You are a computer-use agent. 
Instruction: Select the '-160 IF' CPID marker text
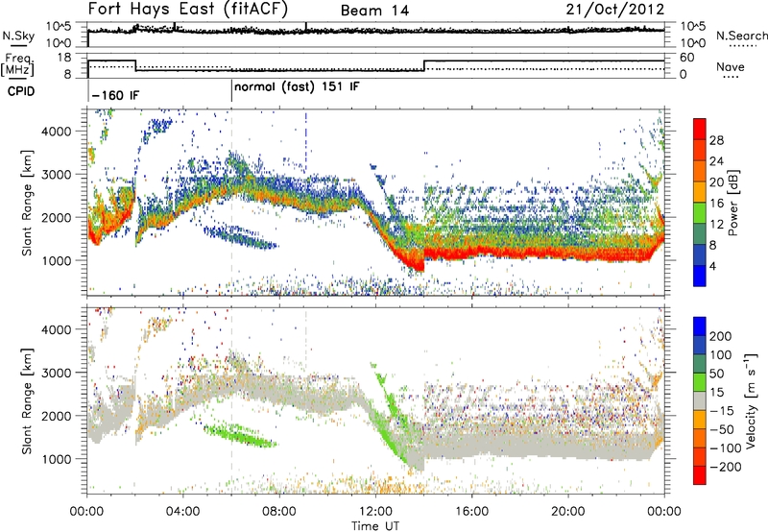(x=115, y=95)
